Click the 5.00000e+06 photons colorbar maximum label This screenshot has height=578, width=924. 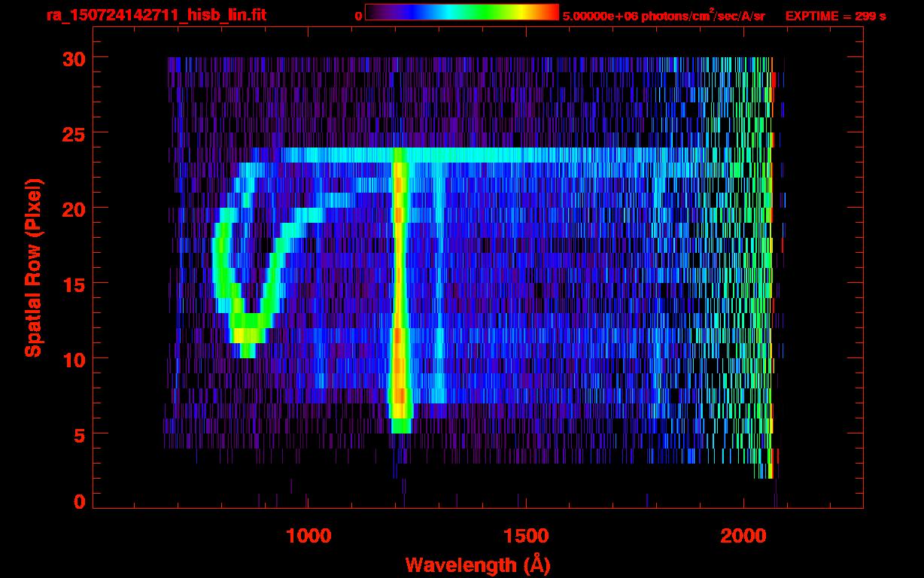click(x=664, y=15)
